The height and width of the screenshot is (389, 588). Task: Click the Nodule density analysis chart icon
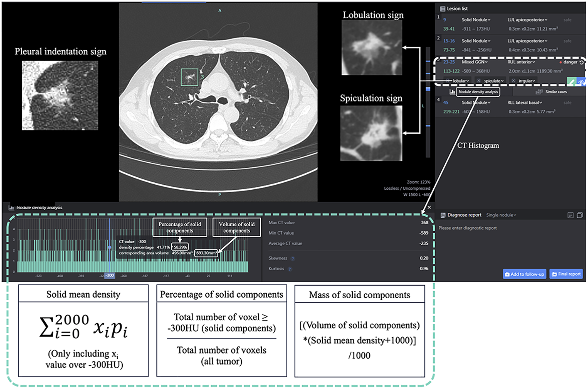pos(452,92)
